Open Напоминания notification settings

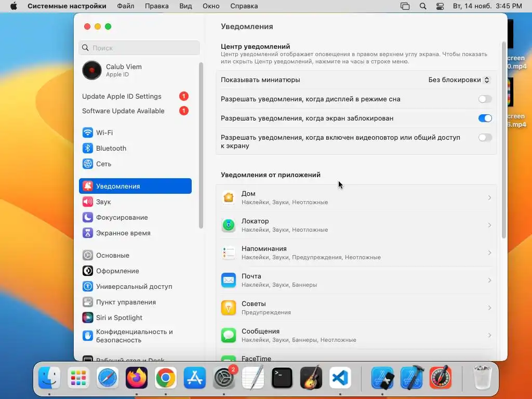click(x=356, y=253)
